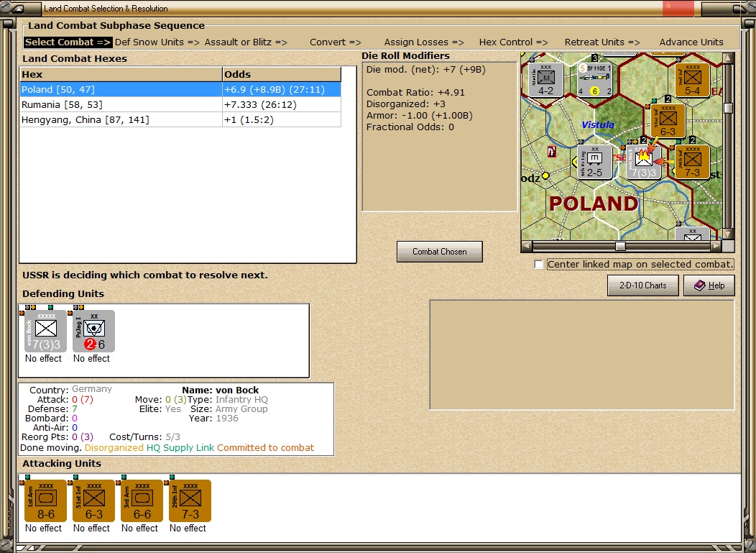Click Armor: -1.00 (+1.00B) line
The width and height of the screenshot is (756, 553).
[x=420, y=115]
